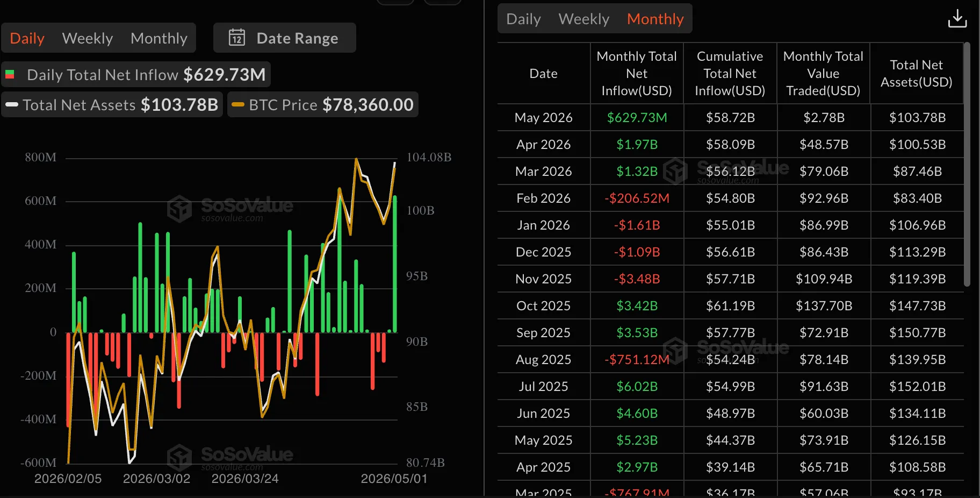Select the table's Monthly tab

655,19
